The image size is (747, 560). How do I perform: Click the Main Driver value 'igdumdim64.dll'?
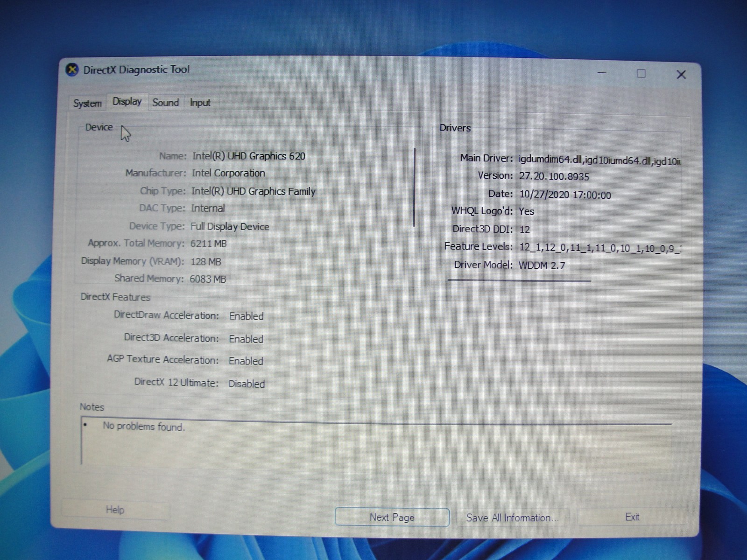pos(550,160)
